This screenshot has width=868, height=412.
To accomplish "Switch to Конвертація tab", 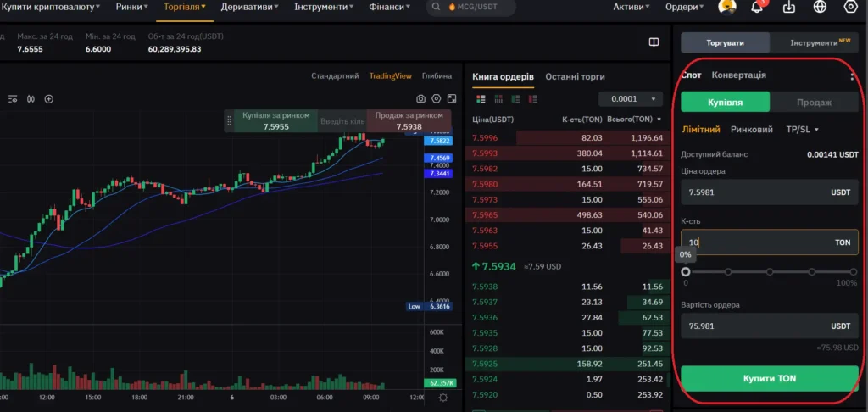I will (x=738, y=75).
